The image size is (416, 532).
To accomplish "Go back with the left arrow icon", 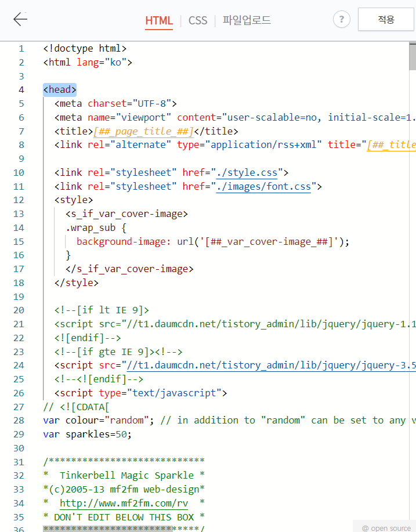I will pos(20,19).
